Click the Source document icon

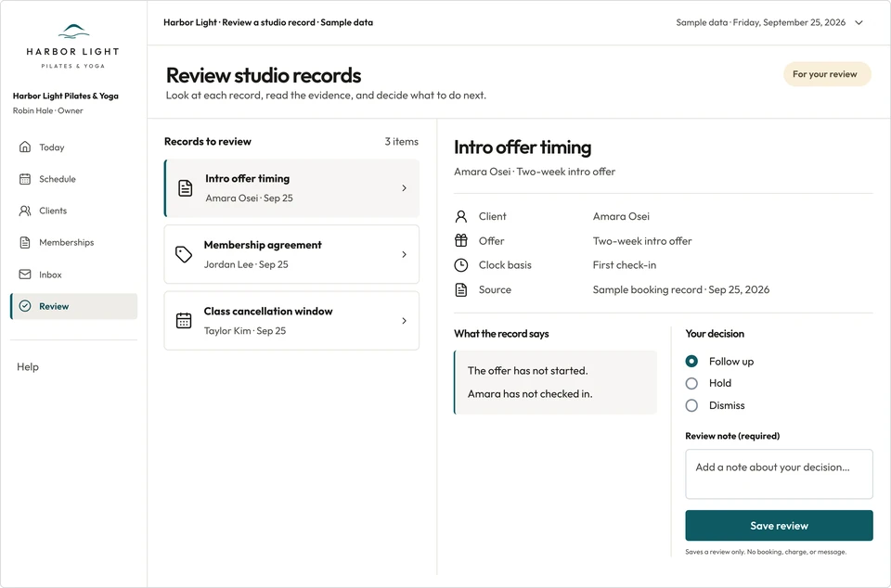click(x=461, y=289)
